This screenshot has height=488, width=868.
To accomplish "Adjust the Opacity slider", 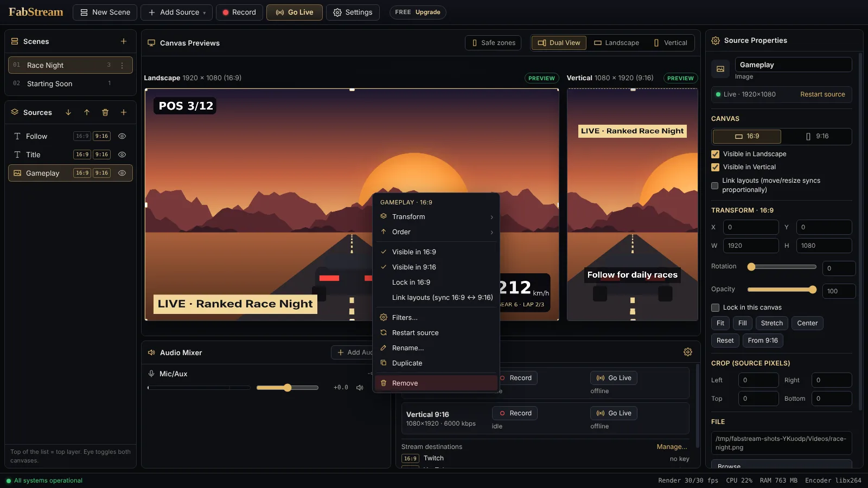I will tap(782, 290).
